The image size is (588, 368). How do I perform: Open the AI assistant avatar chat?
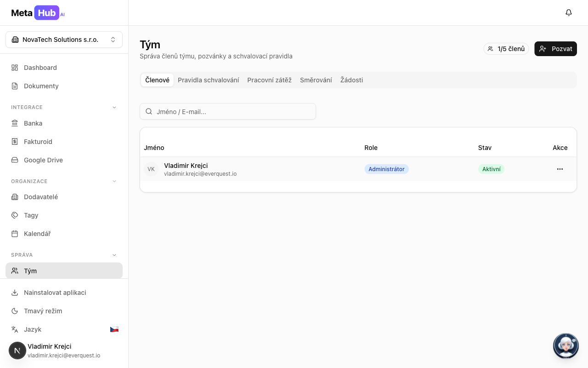click(565, 345)
